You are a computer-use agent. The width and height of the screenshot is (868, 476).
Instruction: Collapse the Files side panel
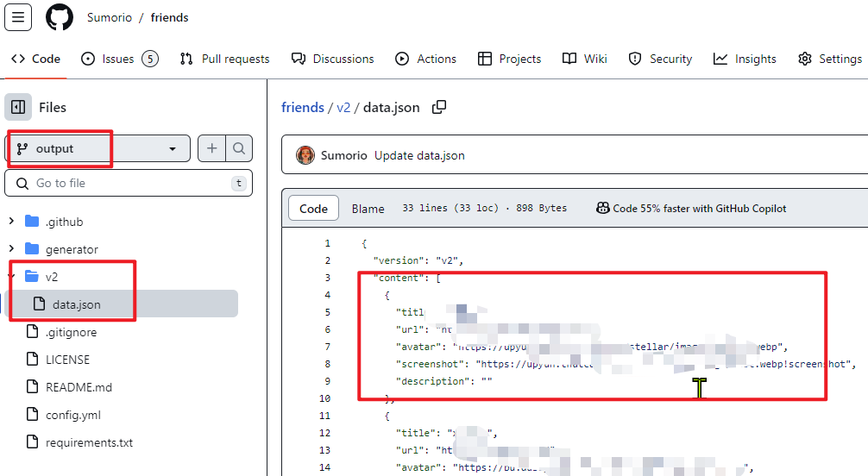[x=18, y=107]
